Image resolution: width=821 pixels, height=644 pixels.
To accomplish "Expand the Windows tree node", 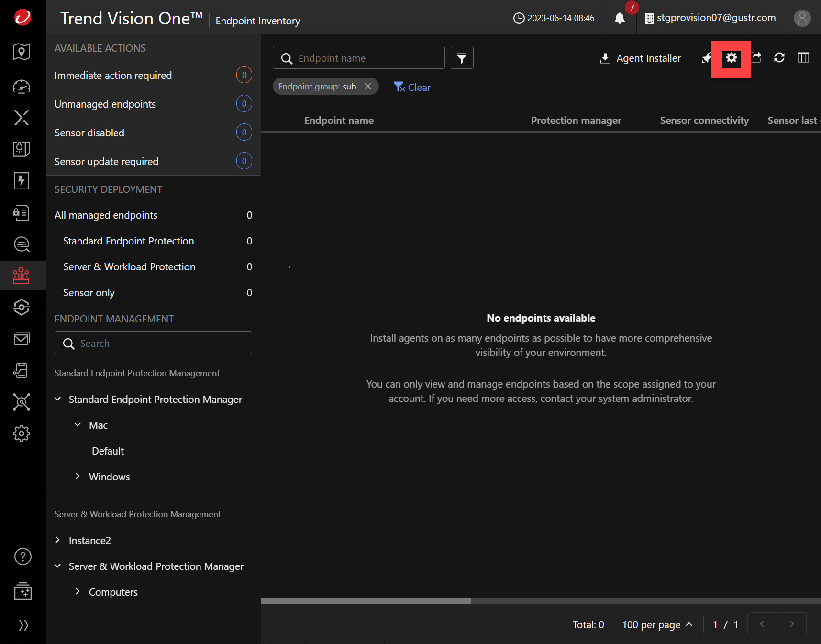I will tap(78, 477).
